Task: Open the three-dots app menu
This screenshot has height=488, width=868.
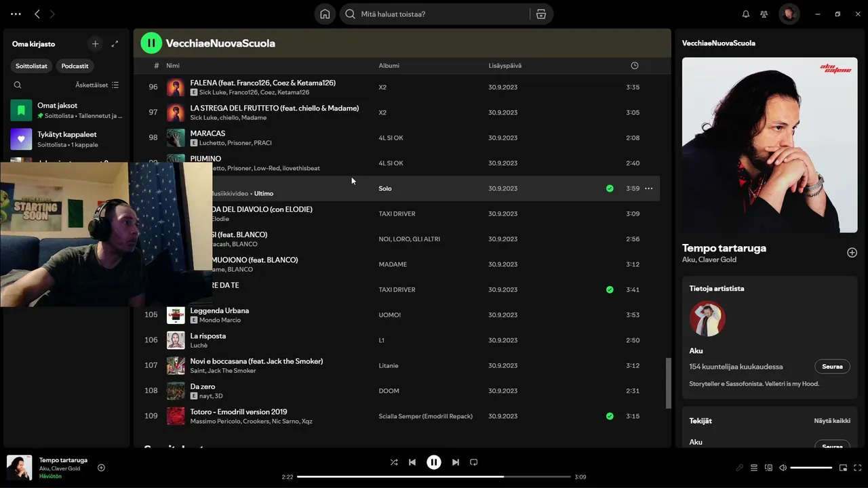Action: 16,14
